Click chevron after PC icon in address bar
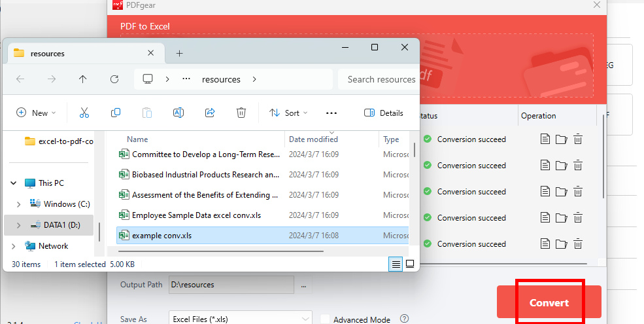The height and width of the screenshot is (324, 644). (x=167, y=79)
